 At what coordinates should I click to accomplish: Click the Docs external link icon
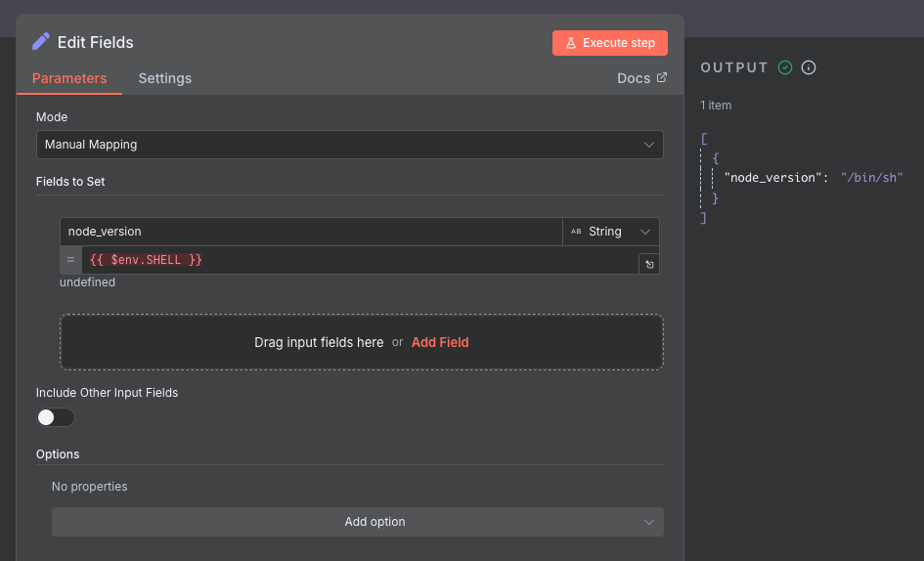click(662, 78)
